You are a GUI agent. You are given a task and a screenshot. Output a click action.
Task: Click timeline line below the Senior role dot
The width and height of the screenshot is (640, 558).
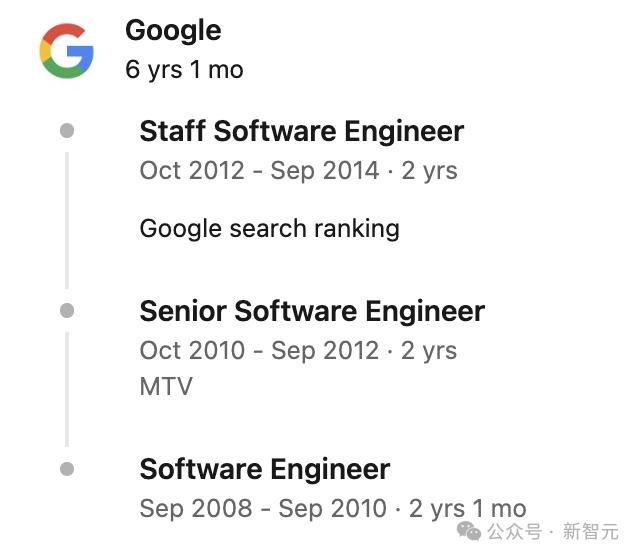[x=67, y=390]
